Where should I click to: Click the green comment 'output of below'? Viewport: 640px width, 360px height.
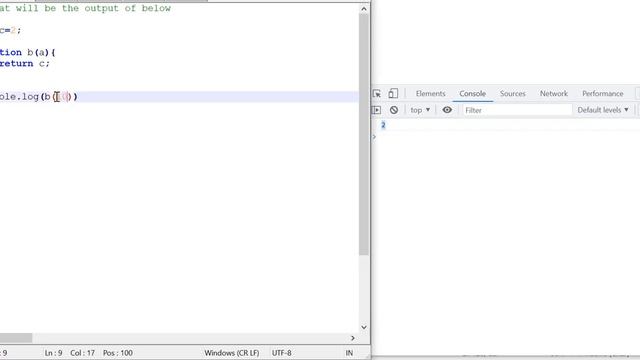pyautogui.click(x=127, y=8)
